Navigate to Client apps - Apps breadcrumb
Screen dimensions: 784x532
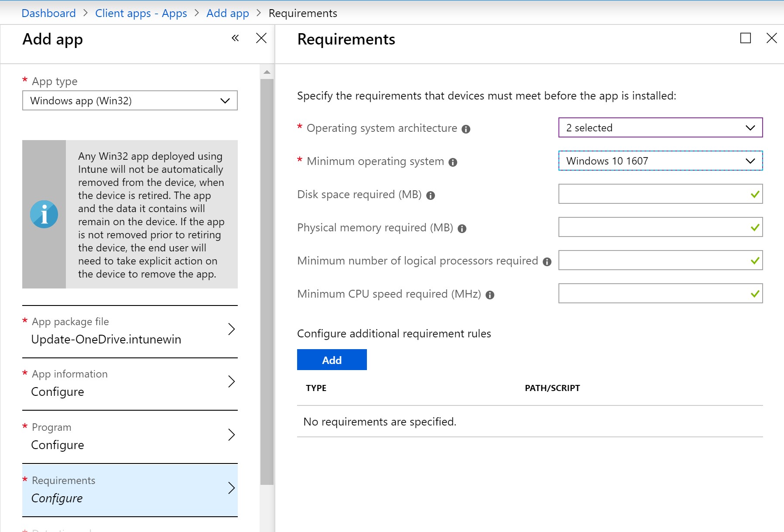point(141,14)
